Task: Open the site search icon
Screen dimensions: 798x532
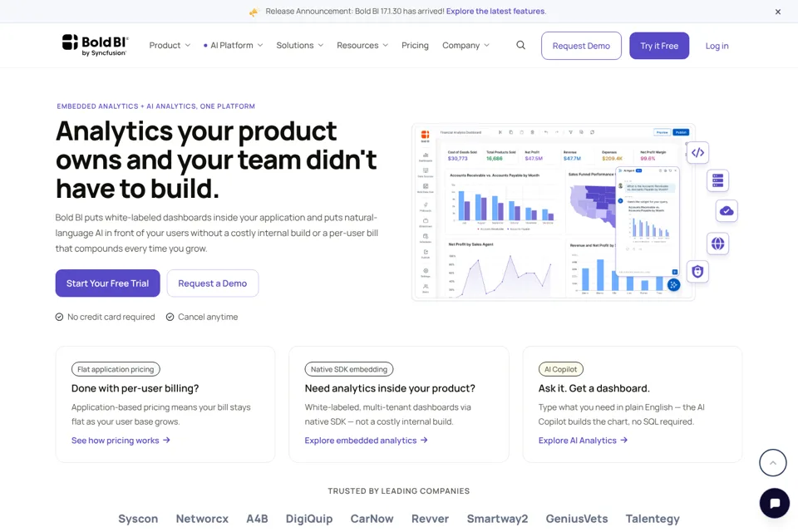Action: tap(520, 46)
